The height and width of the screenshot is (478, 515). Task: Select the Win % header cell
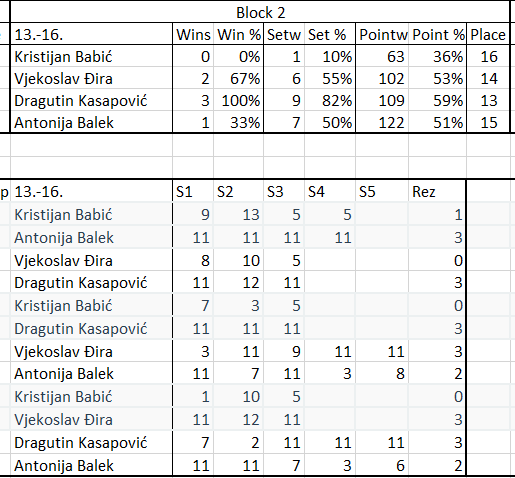point(238,34)
